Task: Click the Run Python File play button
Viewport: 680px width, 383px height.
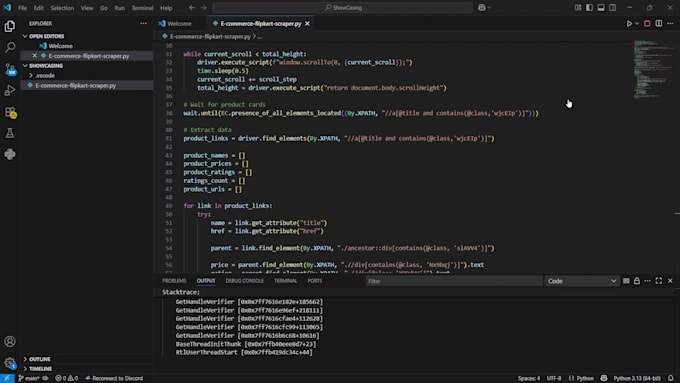Action: (x=629, y=23)
